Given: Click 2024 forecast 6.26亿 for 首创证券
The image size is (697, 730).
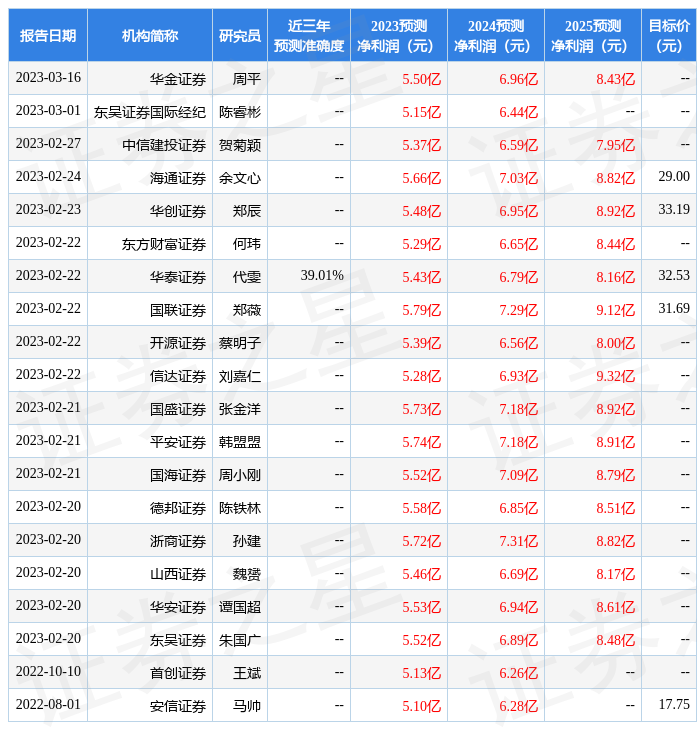Looking at the screenshot, I should tap(518, 673).
